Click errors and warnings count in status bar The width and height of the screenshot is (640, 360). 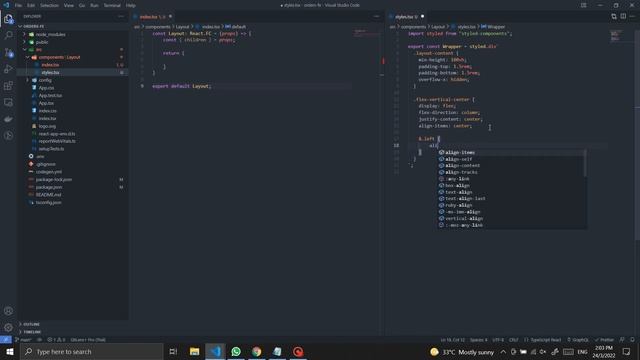pos(56,340)
